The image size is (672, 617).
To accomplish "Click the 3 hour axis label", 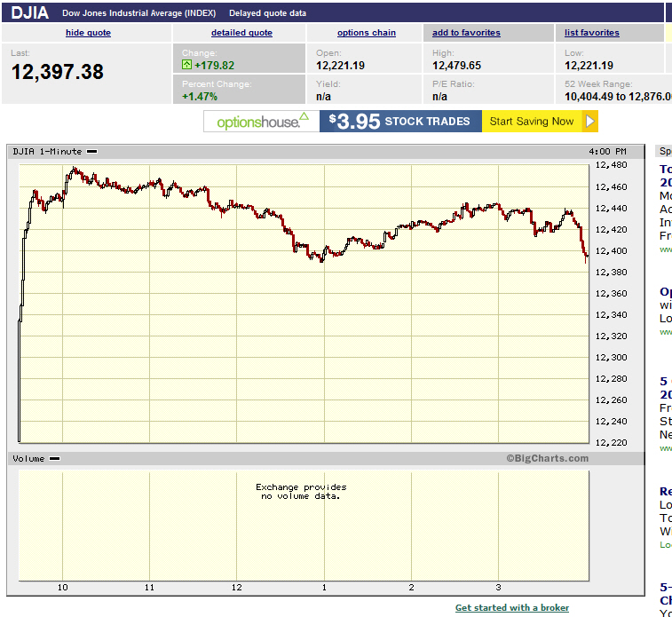I will click(x=498, y=588).
